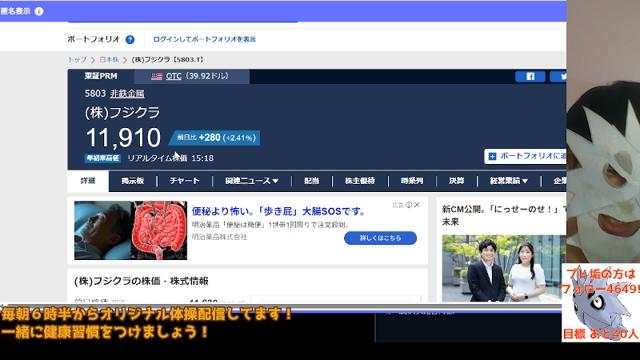Image resolution: width=640 pixels, height=360 pixels.
Task: Click the Facebook share button
Action: [x=530, y=76]
